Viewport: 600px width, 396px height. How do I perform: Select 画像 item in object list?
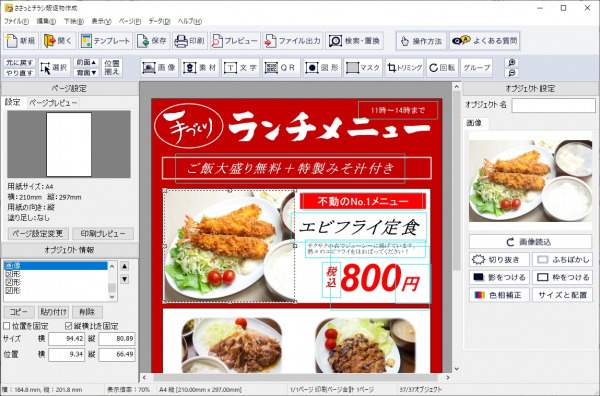pos(55,266)
